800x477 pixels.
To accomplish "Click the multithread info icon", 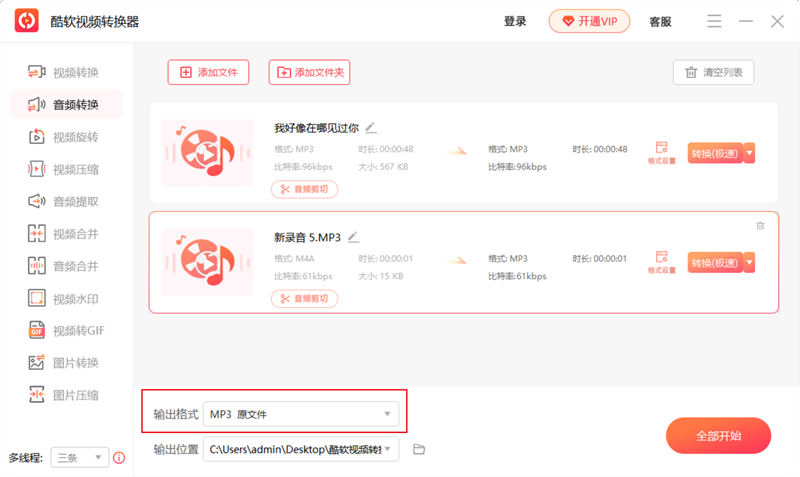I will (119, 458).
